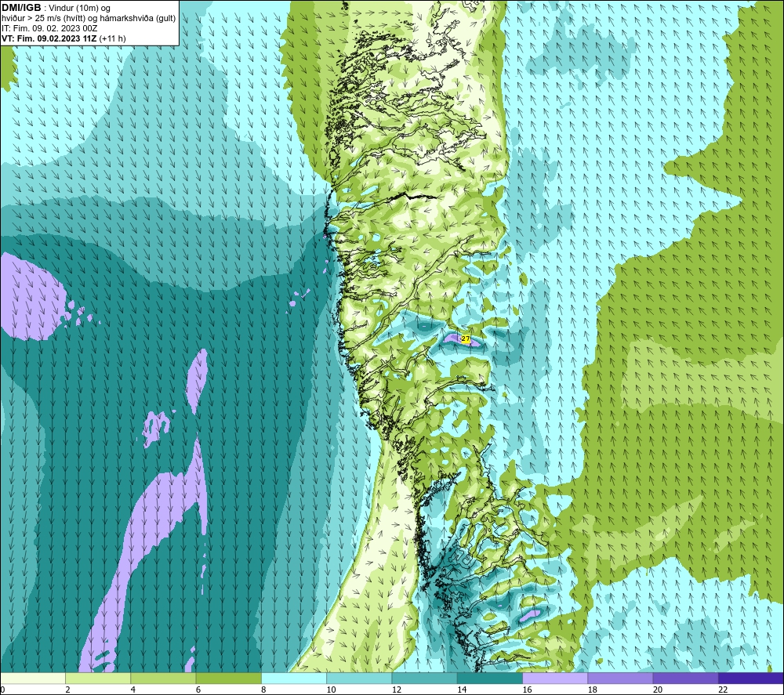Click the yellow '27' maximum gust marker

466,339
